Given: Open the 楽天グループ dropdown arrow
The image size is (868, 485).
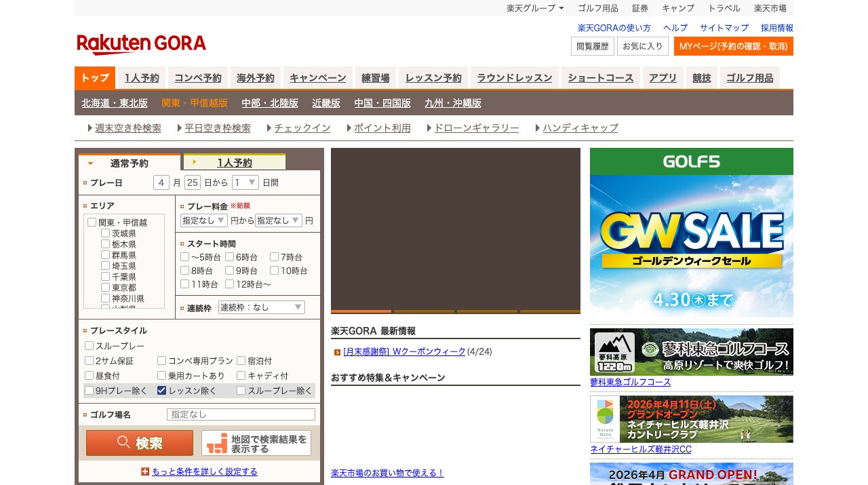Looking at the screenshot, I should [x=561, y=8].
